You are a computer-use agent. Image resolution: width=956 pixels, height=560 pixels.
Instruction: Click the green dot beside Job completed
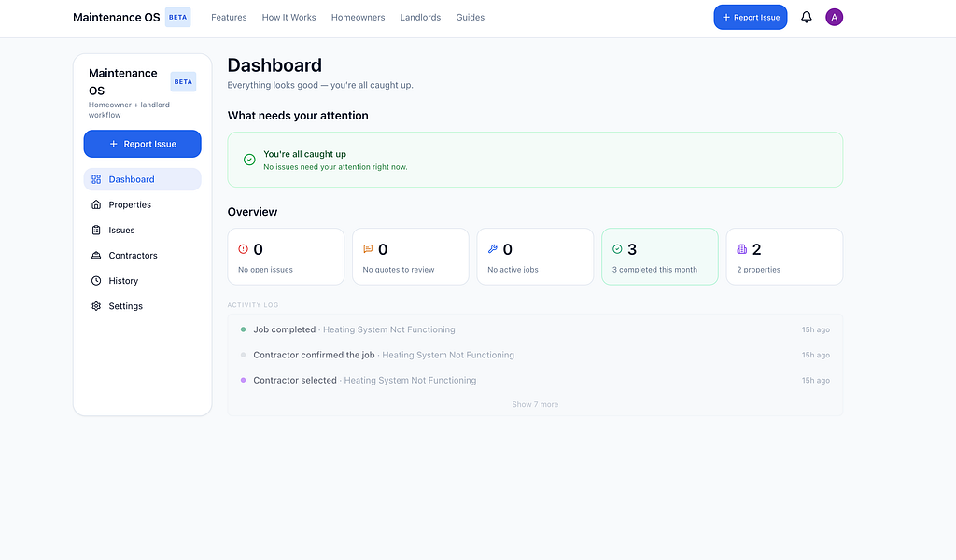tap(244, 329)
